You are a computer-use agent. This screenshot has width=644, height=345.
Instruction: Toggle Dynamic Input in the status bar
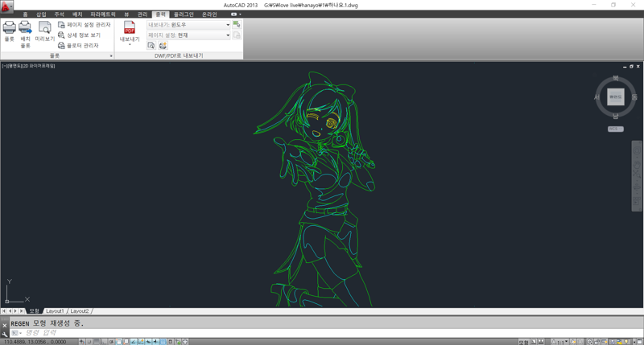pyautogui.click(x=148, y=342)
